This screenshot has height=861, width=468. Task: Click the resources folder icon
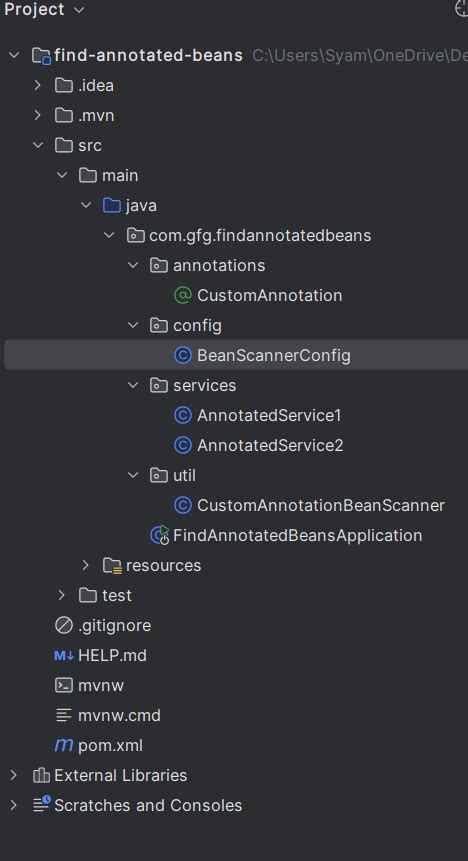click(112, 565)
